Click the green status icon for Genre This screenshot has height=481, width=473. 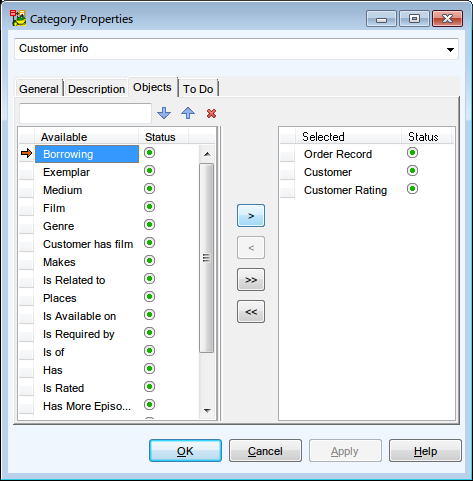150,225
